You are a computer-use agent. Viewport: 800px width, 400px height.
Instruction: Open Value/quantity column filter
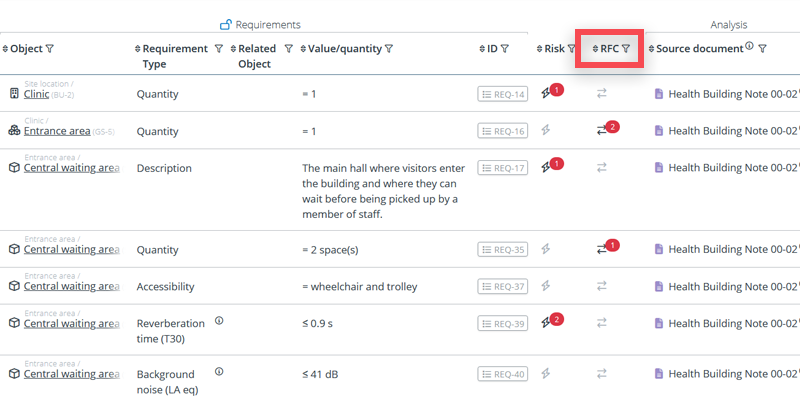pyautogui.click(x=389, y=48)
